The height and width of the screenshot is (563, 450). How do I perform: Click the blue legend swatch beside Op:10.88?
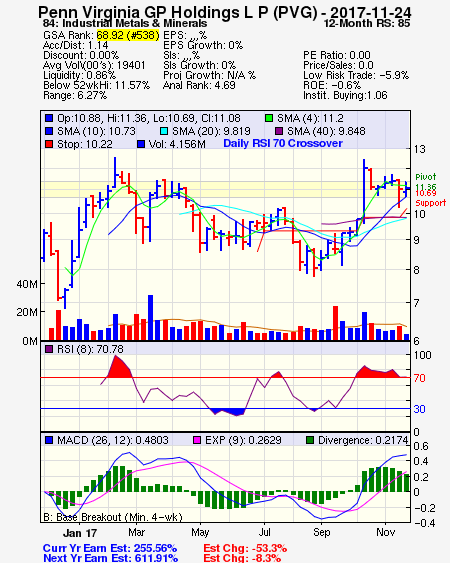click(x=49, y=118)
